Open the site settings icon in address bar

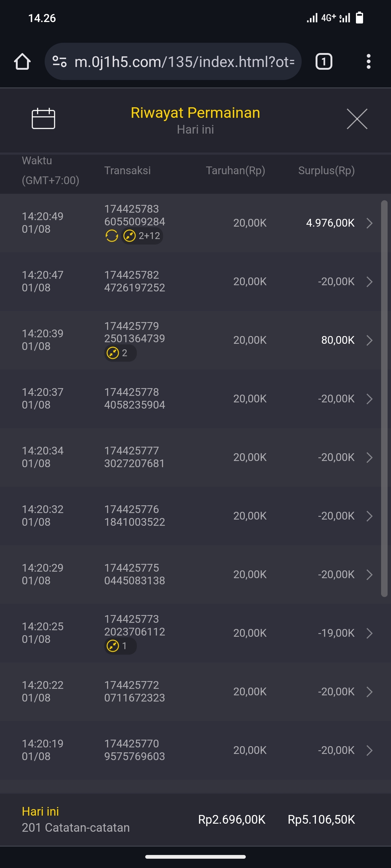(x=60, y=62)
